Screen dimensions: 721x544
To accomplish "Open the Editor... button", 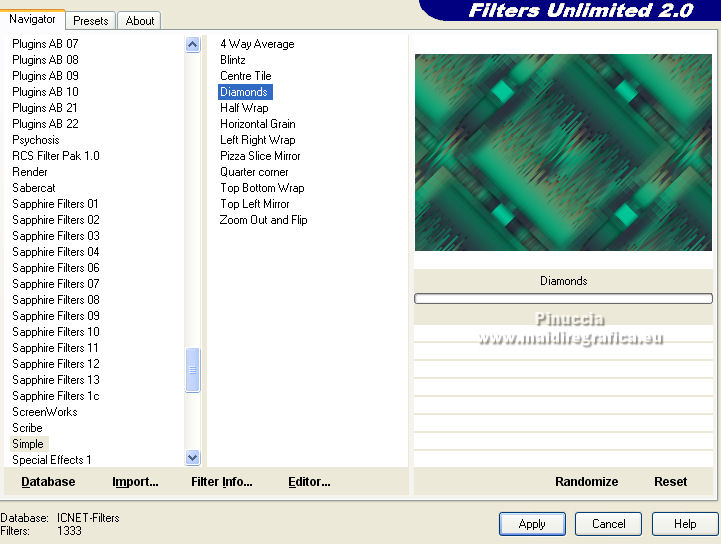I will pyautogui.click(x=309, y=481).
